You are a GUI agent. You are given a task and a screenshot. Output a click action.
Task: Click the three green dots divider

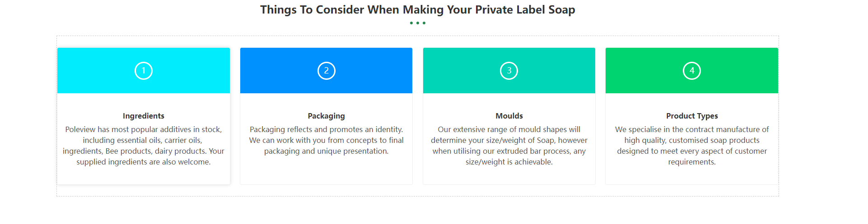pyautogui.click(x=418, y=23)
